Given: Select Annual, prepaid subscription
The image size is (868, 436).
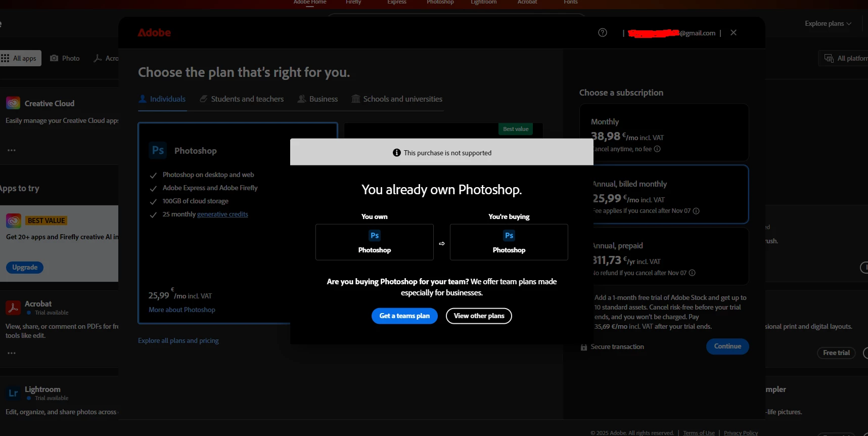Looking at the screenshot, I should point(664,256).
